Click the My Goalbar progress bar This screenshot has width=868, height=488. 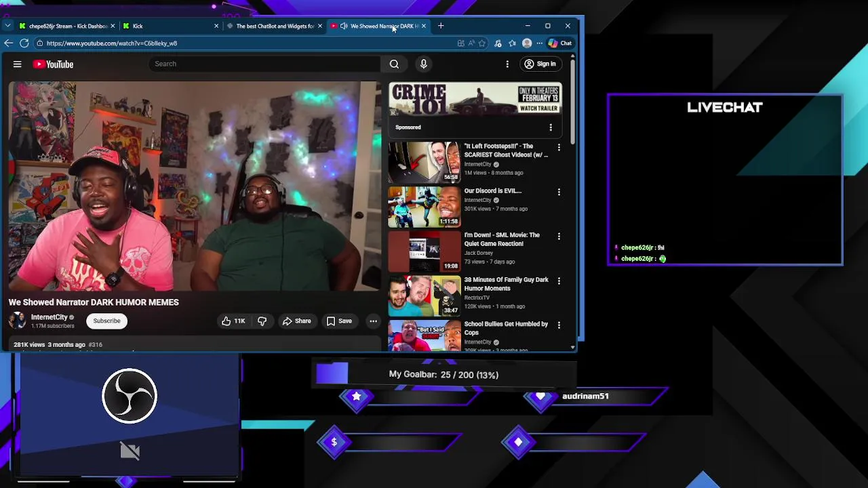(x=445, y=374)
